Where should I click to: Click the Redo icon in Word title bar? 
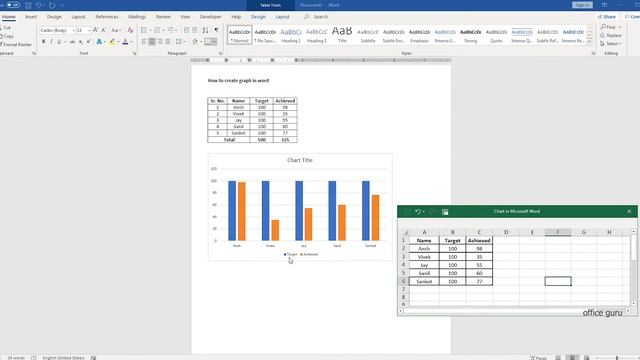click(x=52, y=5)
